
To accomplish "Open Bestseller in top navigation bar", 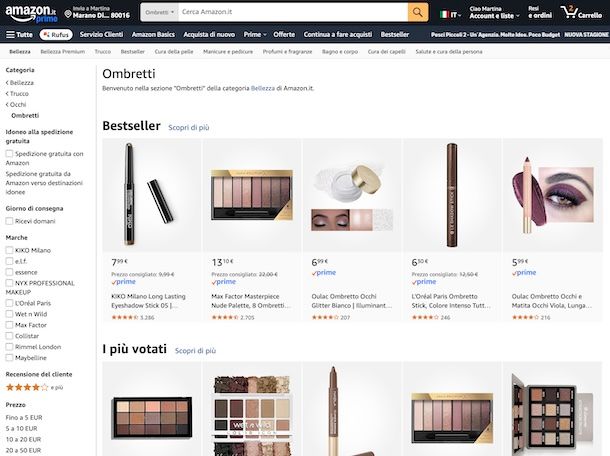I will point(395,35).
